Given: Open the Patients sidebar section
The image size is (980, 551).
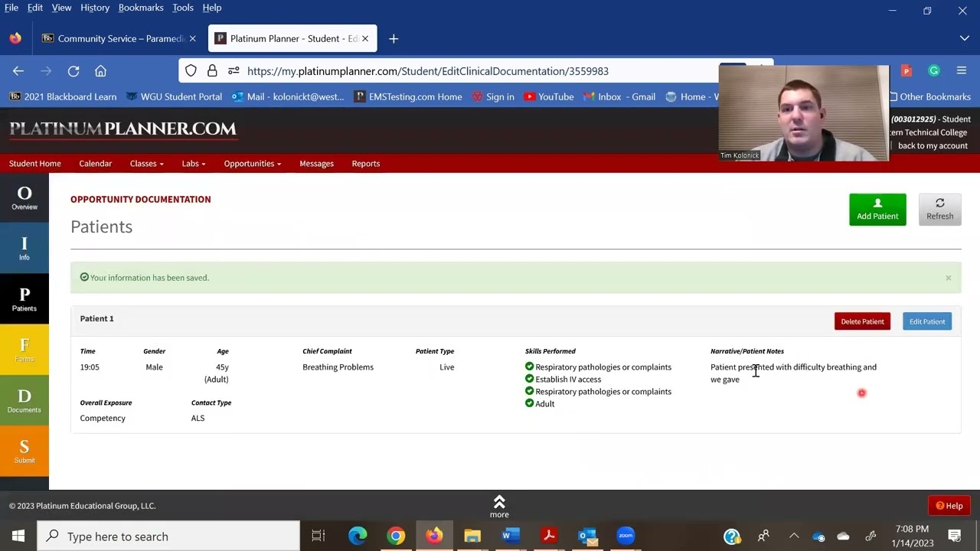Looking at the screenshot, I should (24, 298).
